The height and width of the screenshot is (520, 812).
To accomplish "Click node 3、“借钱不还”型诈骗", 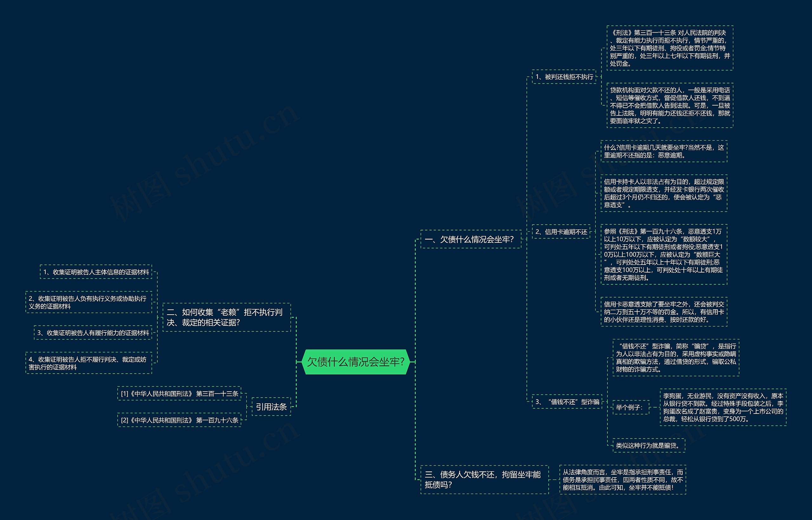I will click(567, 401).
